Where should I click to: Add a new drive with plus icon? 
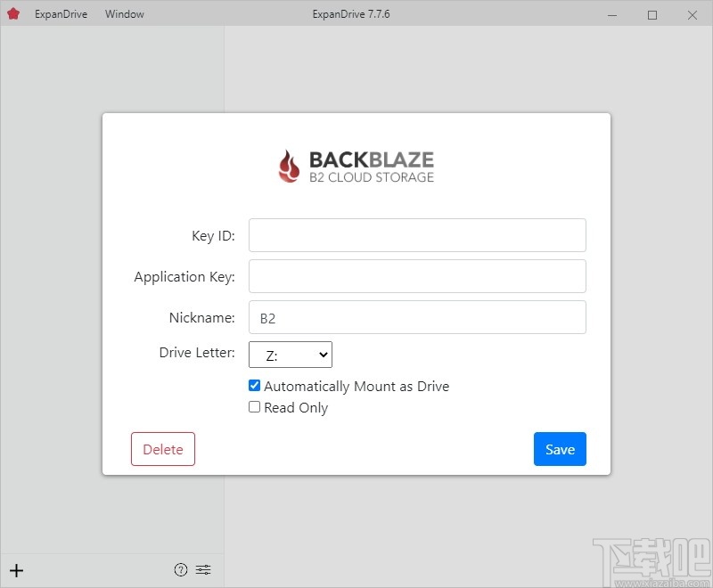16,570
